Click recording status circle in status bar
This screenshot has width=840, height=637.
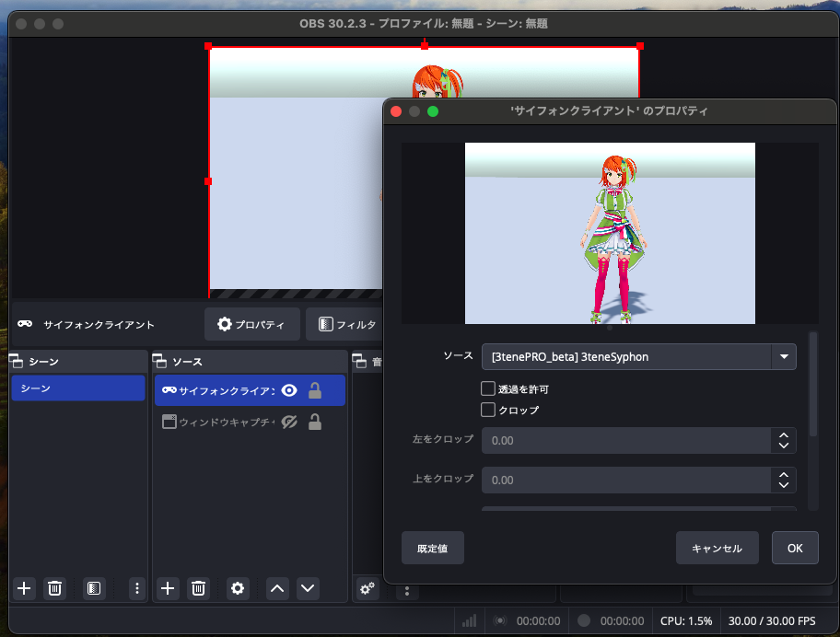pyautogui.click(x=584, y=621)
